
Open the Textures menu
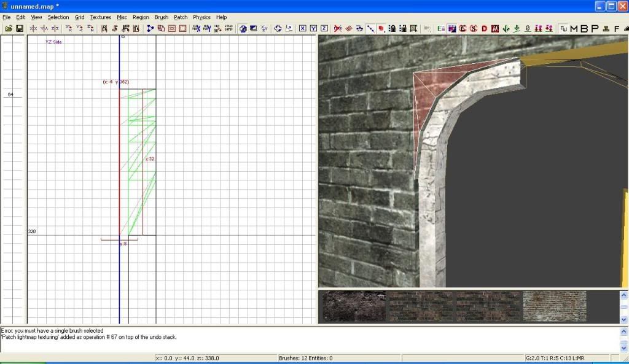click(x=100, y=17)
